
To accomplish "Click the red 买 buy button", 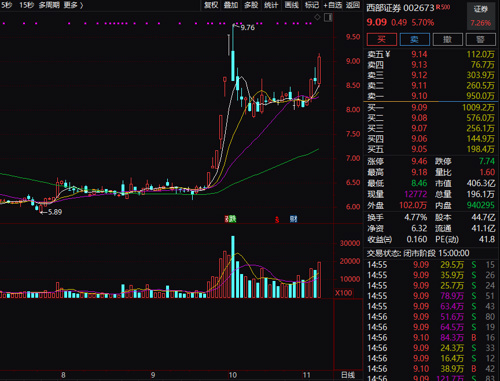I will tap(382, 40).
